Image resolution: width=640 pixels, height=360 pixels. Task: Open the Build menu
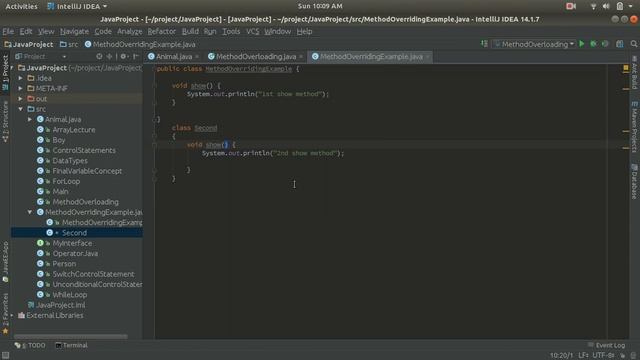click(x=190, y=31)
